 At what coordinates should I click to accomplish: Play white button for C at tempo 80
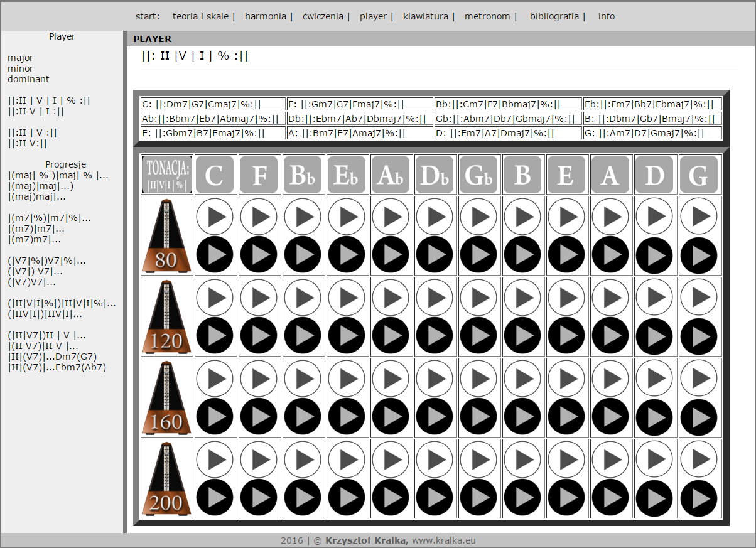click(215, 217)
